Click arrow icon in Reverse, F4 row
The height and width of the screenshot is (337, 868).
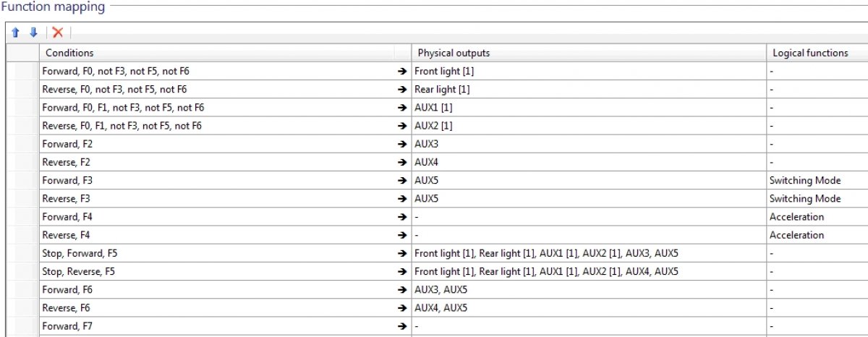point(403,235)
